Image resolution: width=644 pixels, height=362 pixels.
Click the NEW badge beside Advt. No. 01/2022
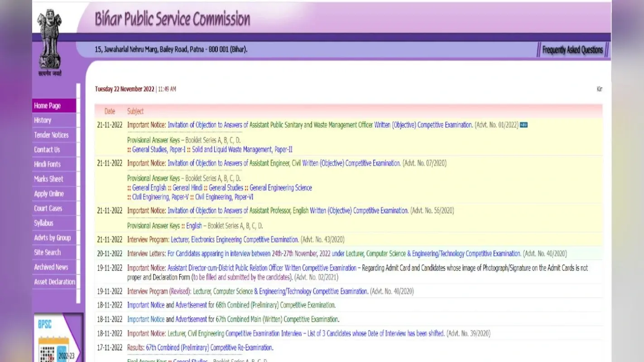[x=524, y=125]
